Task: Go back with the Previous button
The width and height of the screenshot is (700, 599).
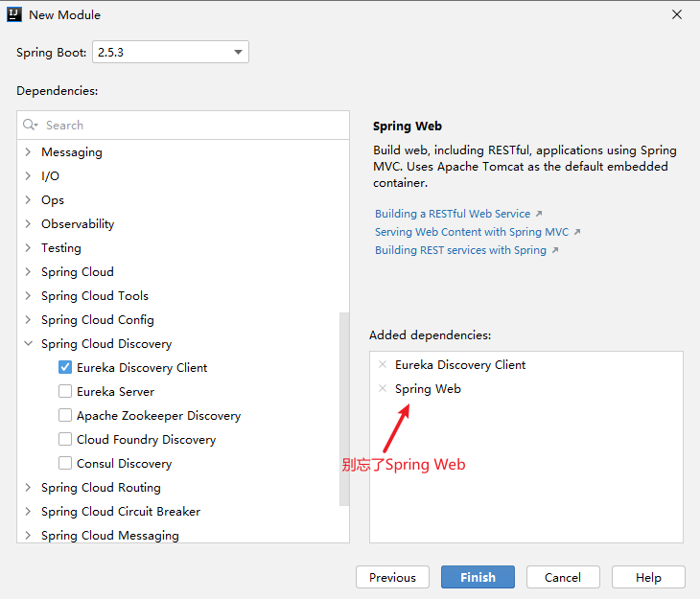Action: [392, 577]
